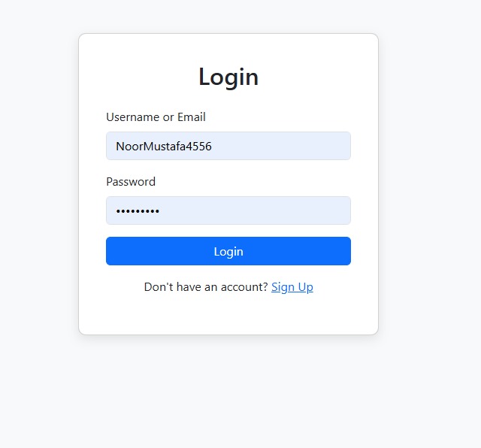Click the empty area of the password field
The height and width of the screenshot is (448, 481).
pos(255,210)
